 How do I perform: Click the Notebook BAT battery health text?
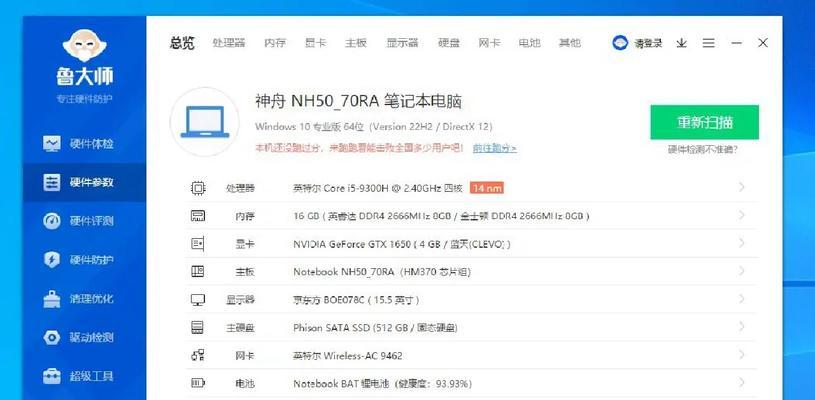pos(383,384)
